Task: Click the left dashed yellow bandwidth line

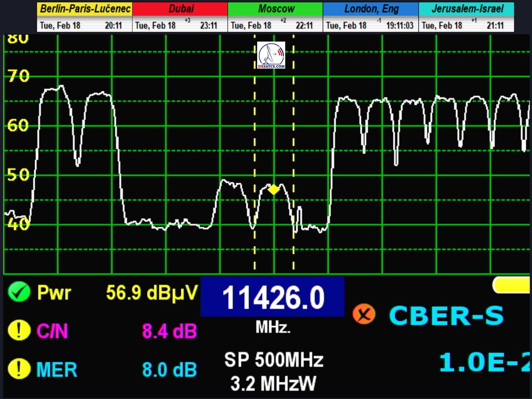Action: pos(255,156)
